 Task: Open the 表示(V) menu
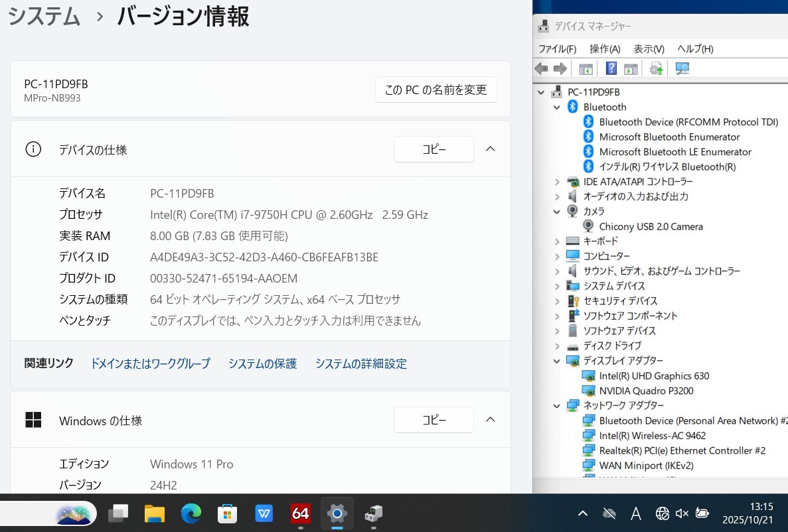click(649, 49)
